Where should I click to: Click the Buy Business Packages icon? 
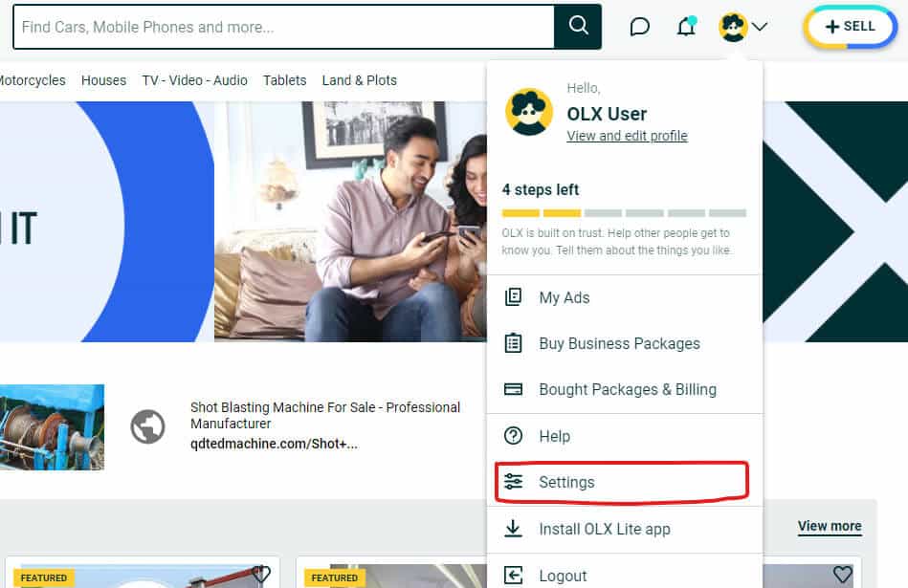(513, 343)
